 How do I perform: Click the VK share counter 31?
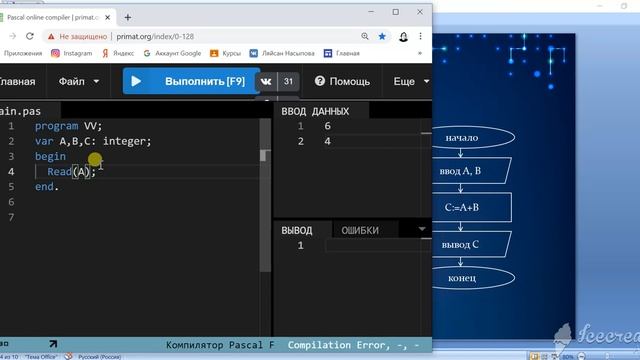click(x=289, y=82)
